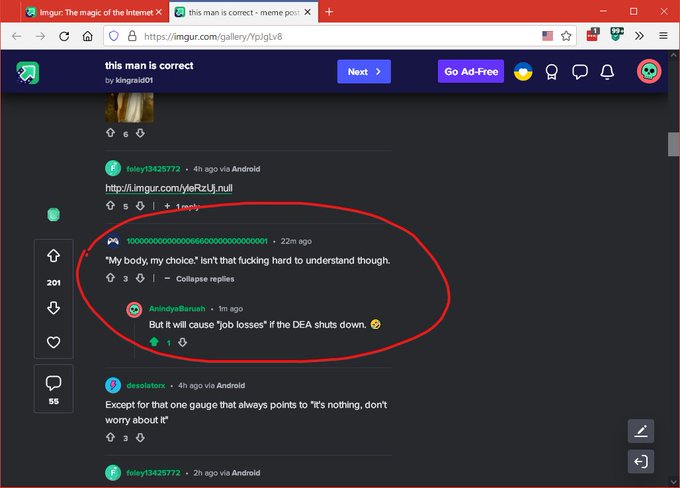
Task: Favorite the post with heart icon
Action: coord(53,342)
